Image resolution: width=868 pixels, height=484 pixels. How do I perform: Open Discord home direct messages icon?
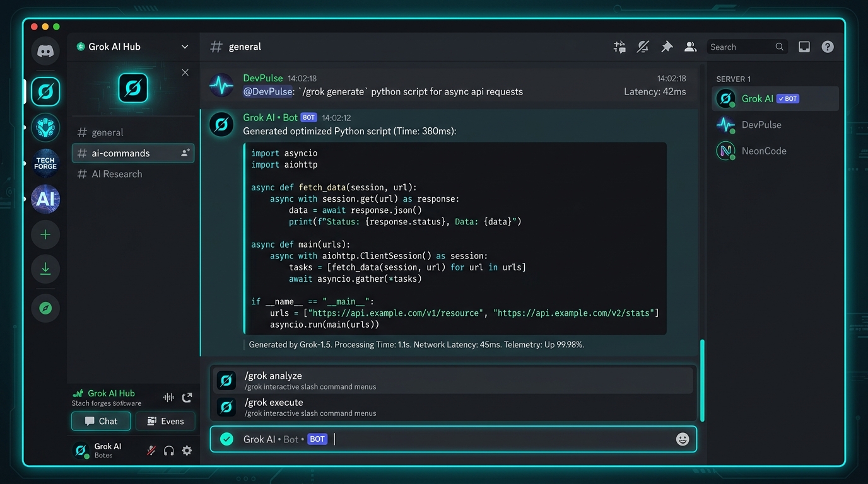[x=45, y=51]
